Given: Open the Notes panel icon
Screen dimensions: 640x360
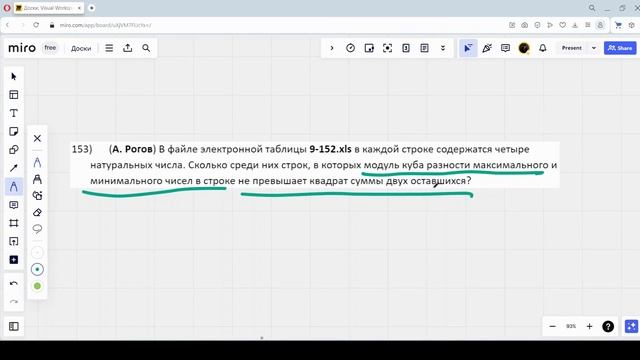Looking at the screenshot, I should click(x=424, y=48).
